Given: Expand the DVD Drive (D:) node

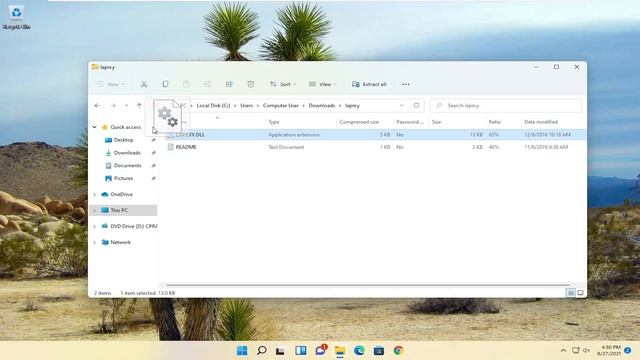Looking at the screenshot, I should click(x=94, y=226).
